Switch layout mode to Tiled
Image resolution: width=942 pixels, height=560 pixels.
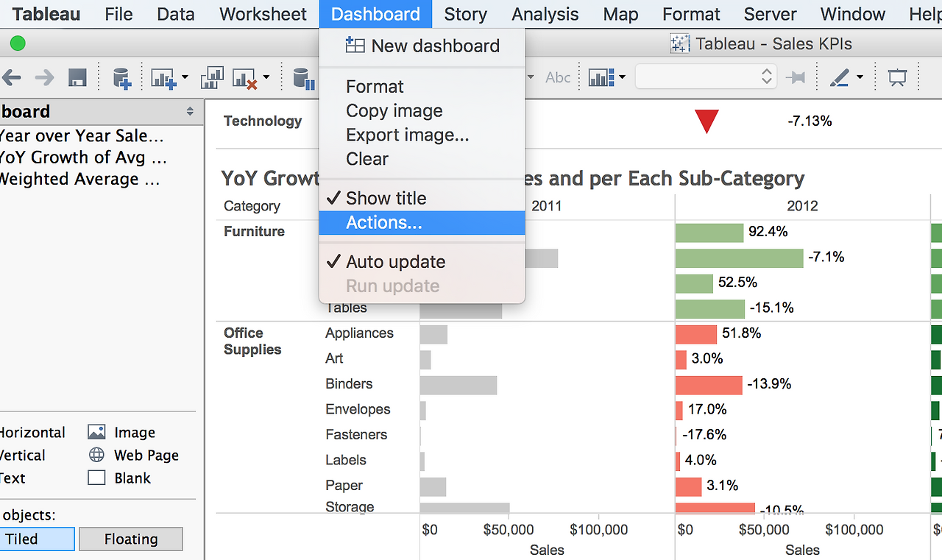[x=37, y=539]
